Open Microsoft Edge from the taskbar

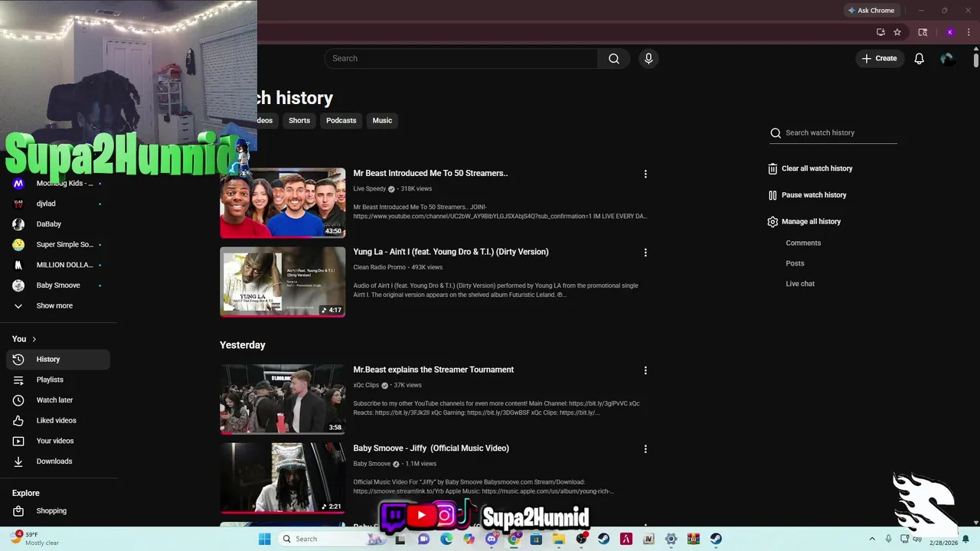point(446,539)
